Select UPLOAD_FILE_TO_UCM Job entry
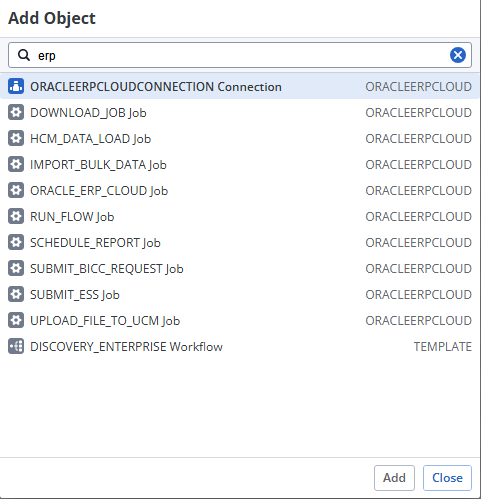The image size is (481, 499). (240, 320)
